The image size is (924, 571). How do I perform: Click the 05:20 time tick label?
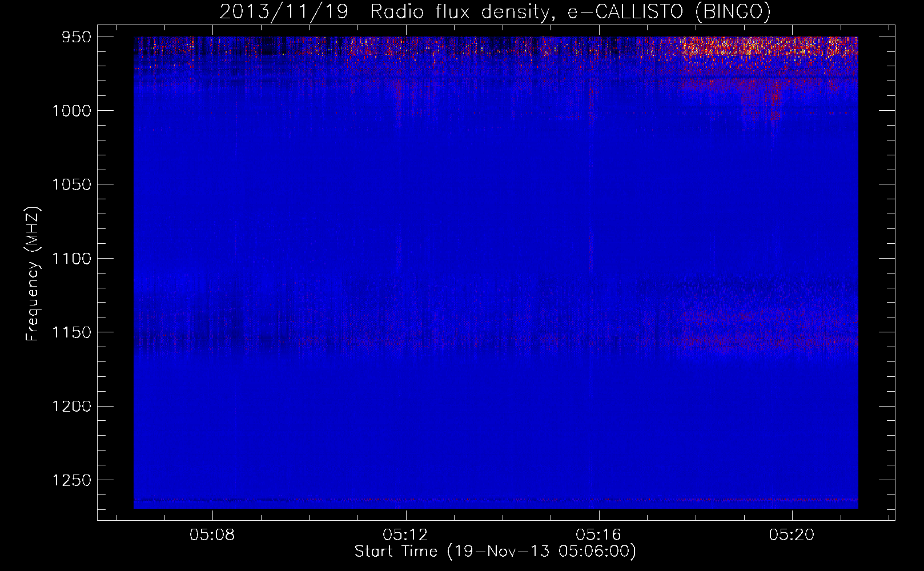click(792, 535)
